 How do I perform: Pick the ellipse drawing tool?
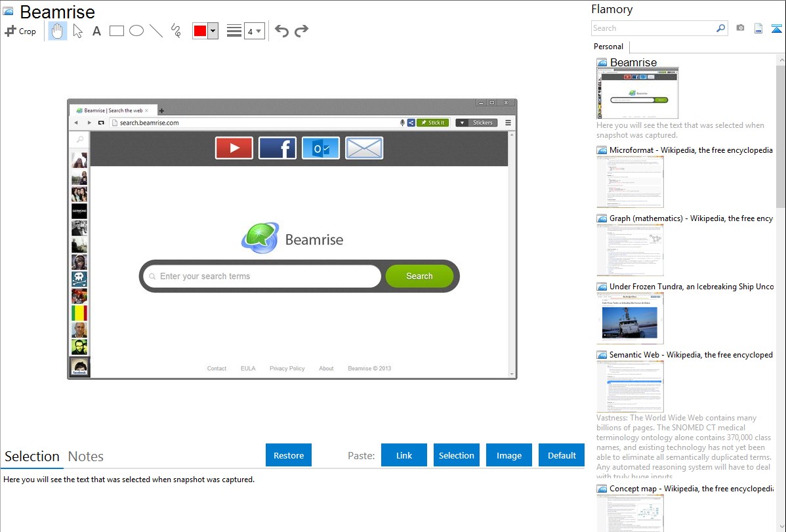pos(136,31)
